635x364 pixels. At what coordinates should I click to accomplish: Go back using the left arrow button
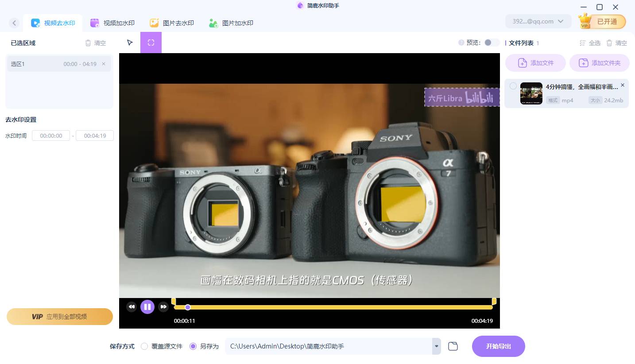(14, 23)
